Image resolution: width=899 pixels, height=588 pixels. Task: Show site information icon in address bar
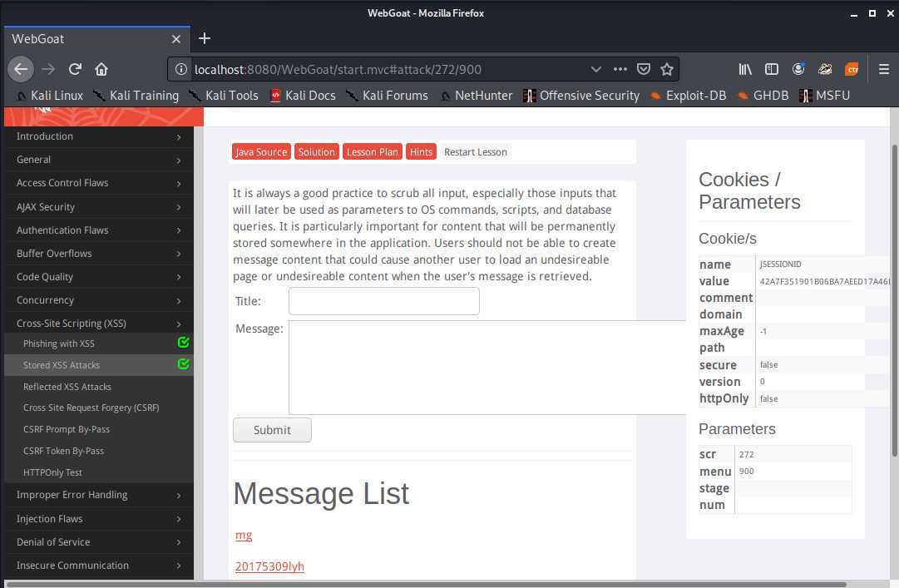180,69
